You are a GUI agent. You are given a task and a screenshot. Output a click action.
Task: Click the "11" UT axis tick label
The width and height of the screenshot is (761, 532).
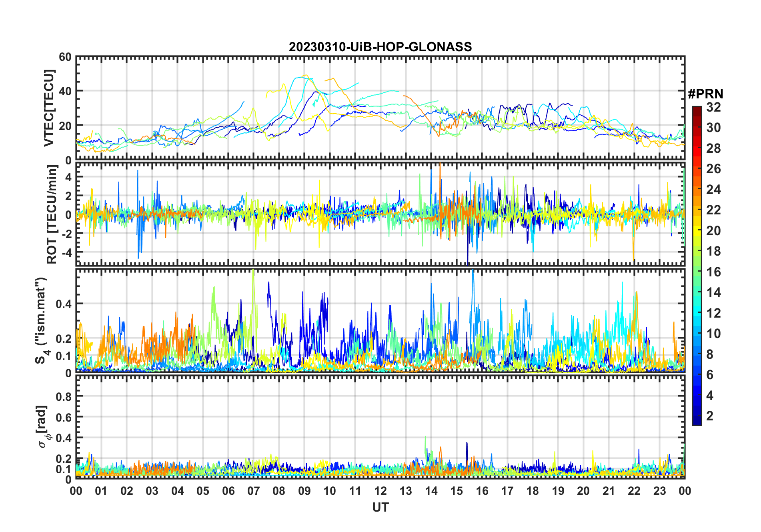coord(355,491)
